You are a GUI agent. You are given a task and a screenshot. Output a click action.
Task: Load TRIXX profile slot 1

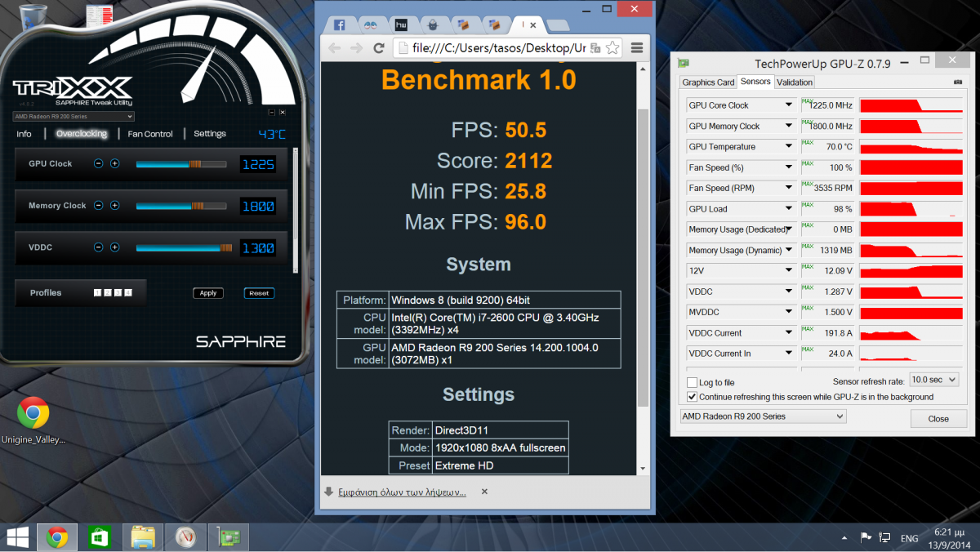pyautogui.click(x=98, y=292)
